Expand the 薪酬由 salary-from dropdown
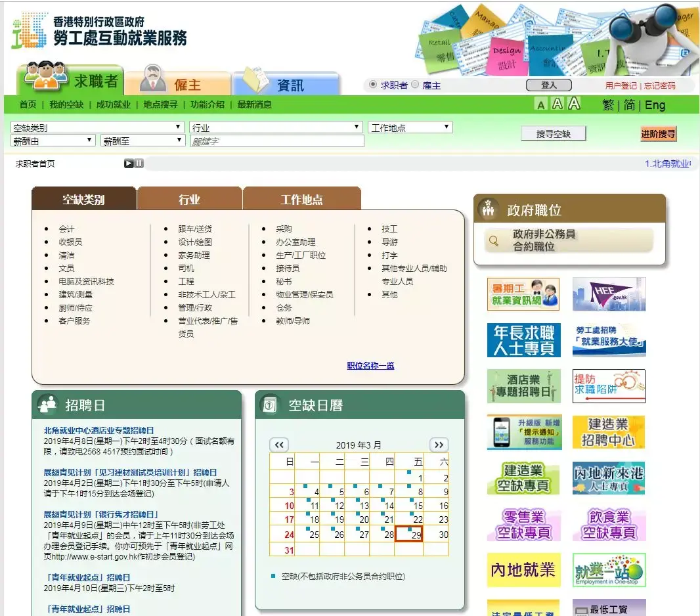Screen dimensions: 700x616 coord(53,141)
